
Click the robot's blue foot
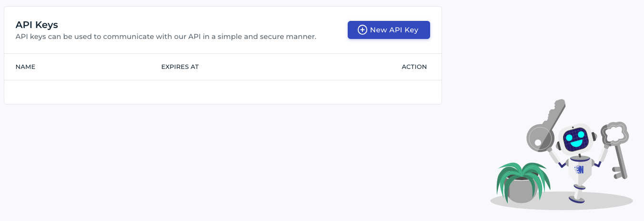[x=577, y=200]
